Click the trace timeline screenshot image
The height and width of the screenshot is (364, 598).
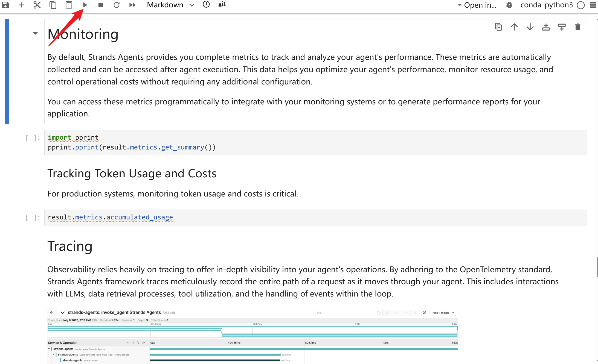(252, 336)
